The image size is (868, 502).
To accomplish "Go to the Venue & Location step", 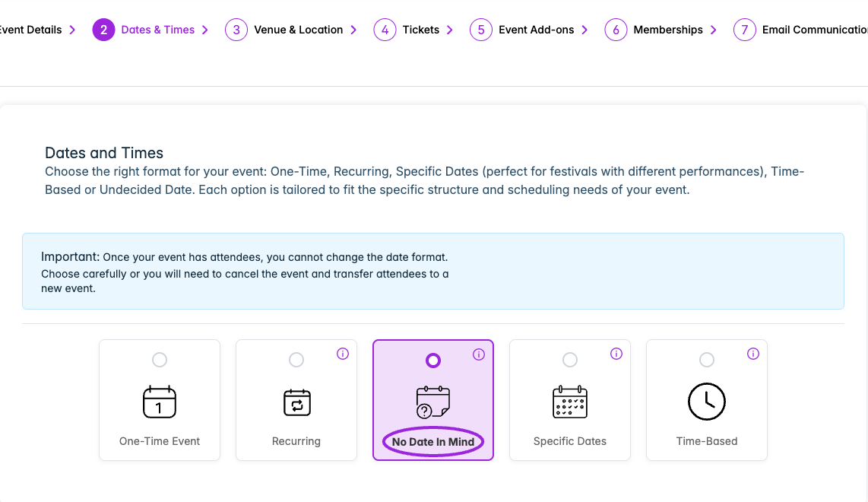I will click(x=299, y=30).
